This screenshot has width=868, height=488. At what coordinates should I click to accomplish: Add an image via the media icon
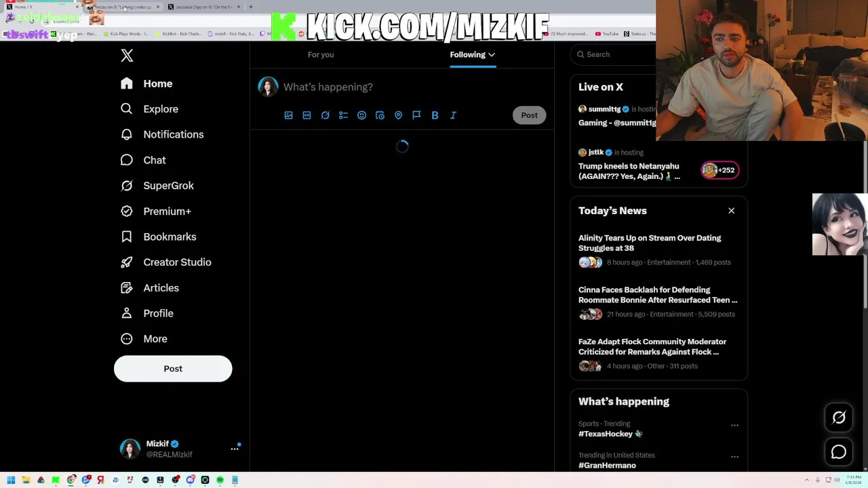288,115
